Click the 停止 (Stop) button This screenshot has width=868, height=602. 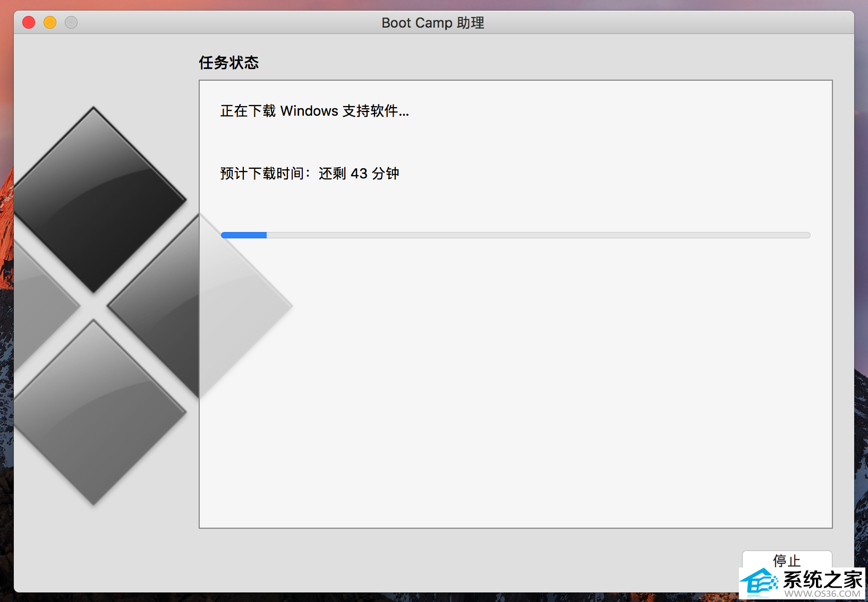pyautogui.click(x=787, y=560)
